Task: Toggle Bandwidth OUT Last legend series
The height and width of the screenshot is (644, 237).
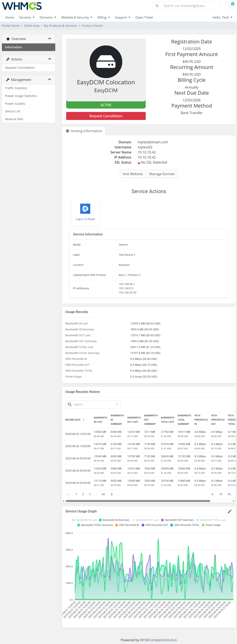Action: click(x=145, y=520)
